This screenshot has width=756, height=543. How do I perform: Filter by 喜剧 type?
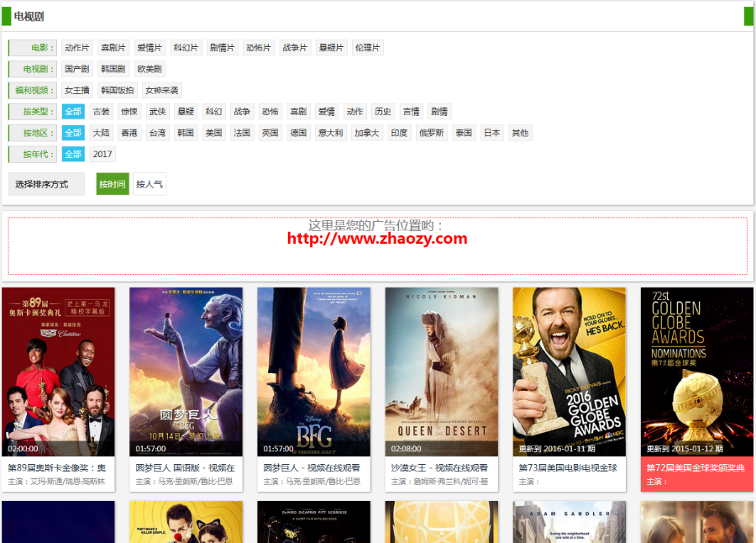[x=298, y=112]
